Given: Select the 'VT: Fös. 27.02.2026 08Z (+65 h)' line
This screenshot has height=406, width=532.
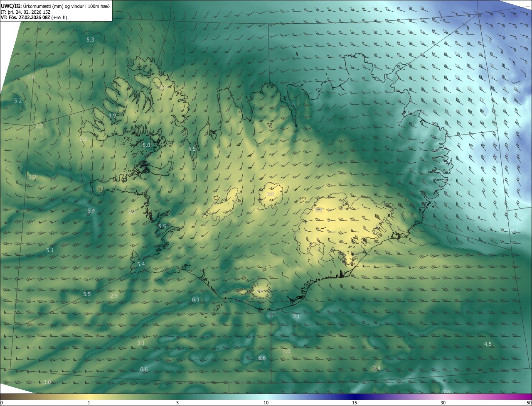Looking at the screenshot, I should click(34, 17).
